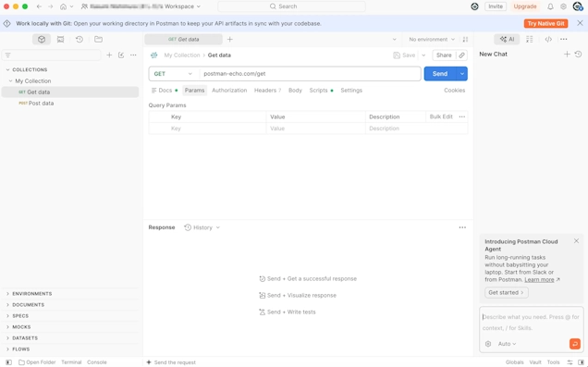Open Response panel more options ellipsis
This screenshot has width=588, height=367.
(462, 227)
